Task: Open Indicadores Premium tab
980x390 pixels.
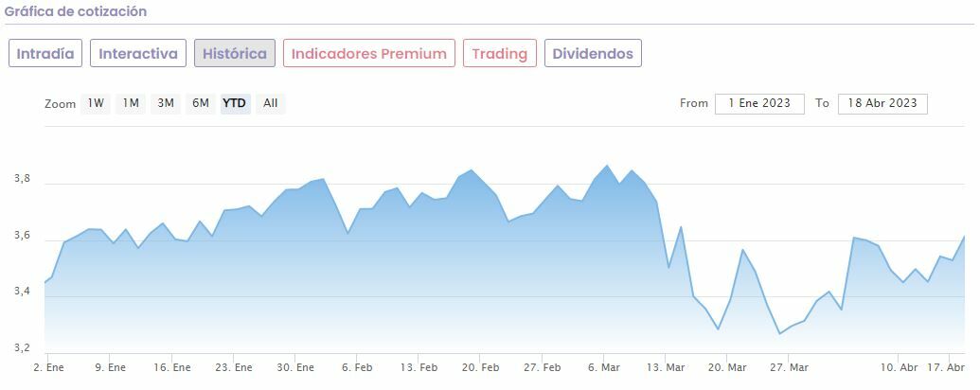Action: point(368,54)
